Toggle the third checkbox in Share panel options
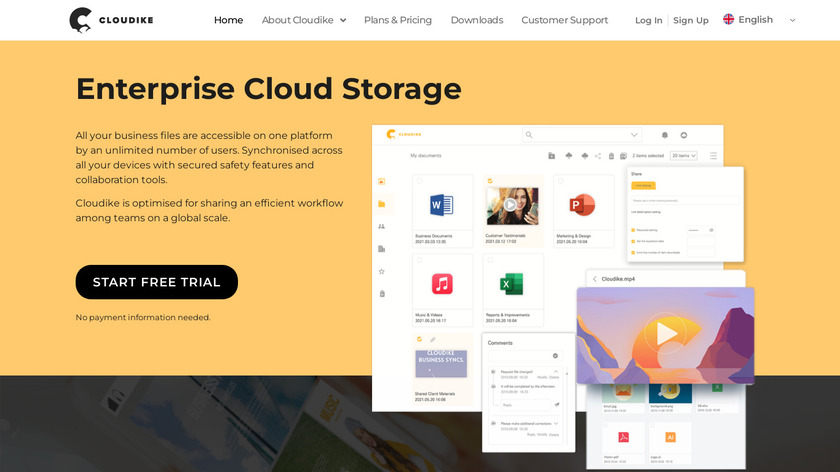The image size is (840, 472). [x=633, y=252]
